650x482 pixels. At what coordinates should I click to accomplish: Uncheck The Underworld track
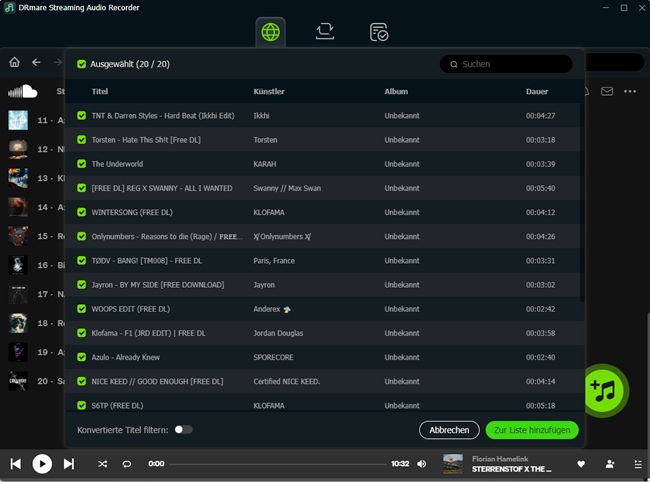click(82, 164)
